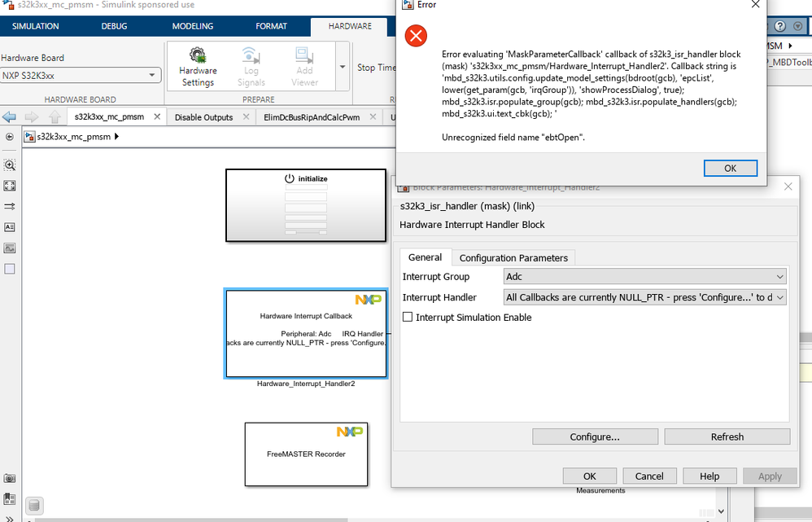The width and height of the screenshot is (812, 522).
Task: Open Hardware Settings gear icon
Action: (x=197, y=55)
